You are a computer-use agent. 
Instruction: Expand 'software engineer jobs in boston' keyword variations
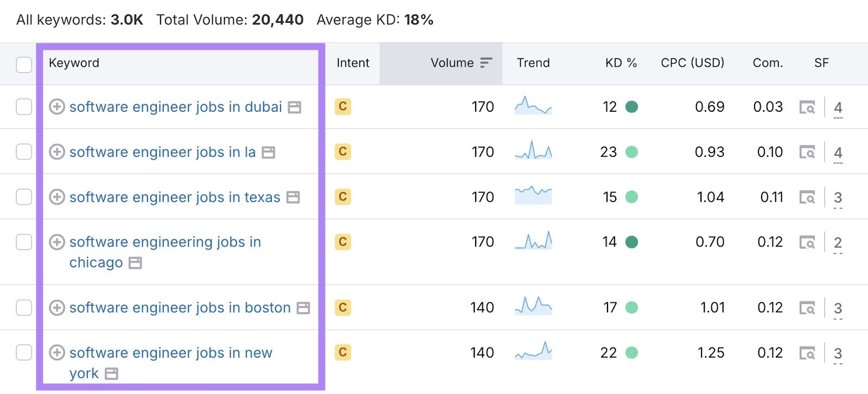point(57,307)
